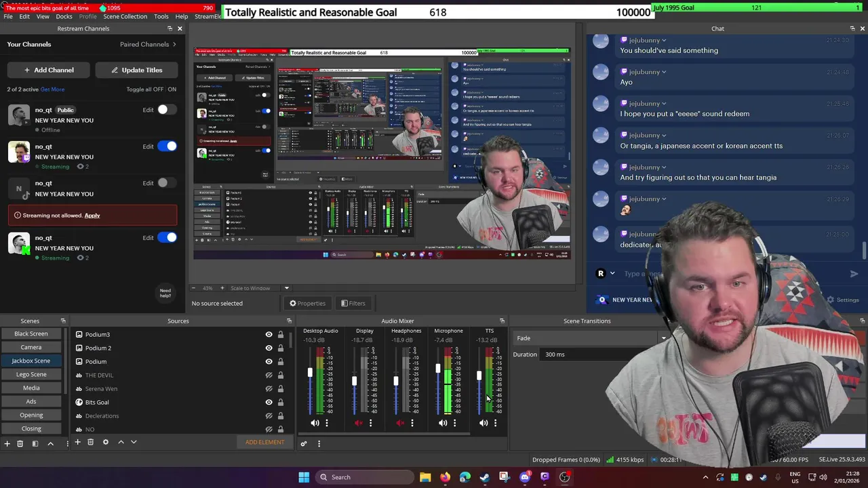Add a new source with plus icon
868x488 pixels.
pyautogui.click(x=77, y=442)
